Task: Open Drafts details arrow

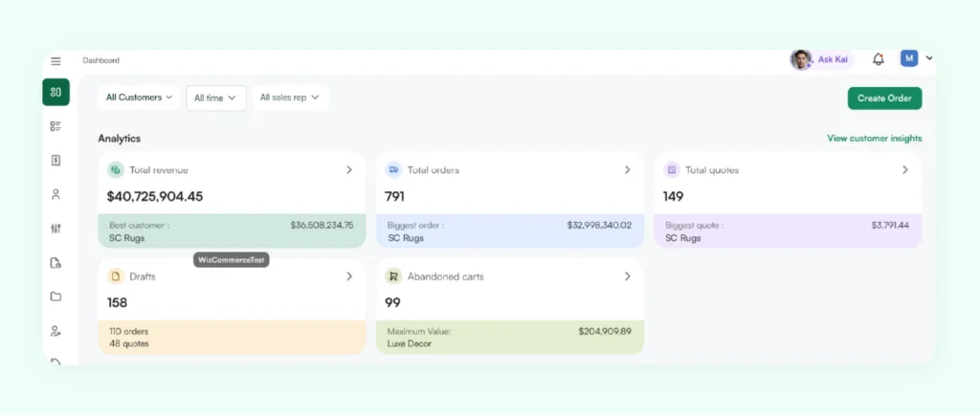Action: [x=349, y=276]
